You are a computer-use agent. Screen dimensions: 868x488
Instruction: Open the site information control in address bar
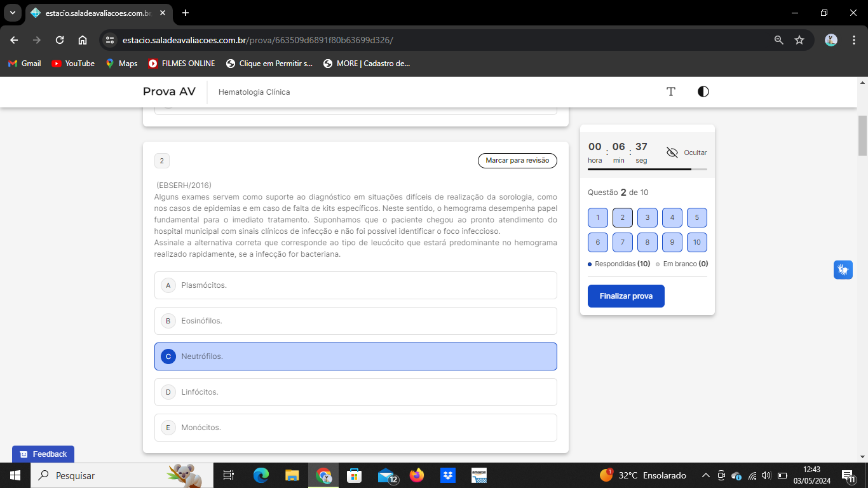(110, 40)
